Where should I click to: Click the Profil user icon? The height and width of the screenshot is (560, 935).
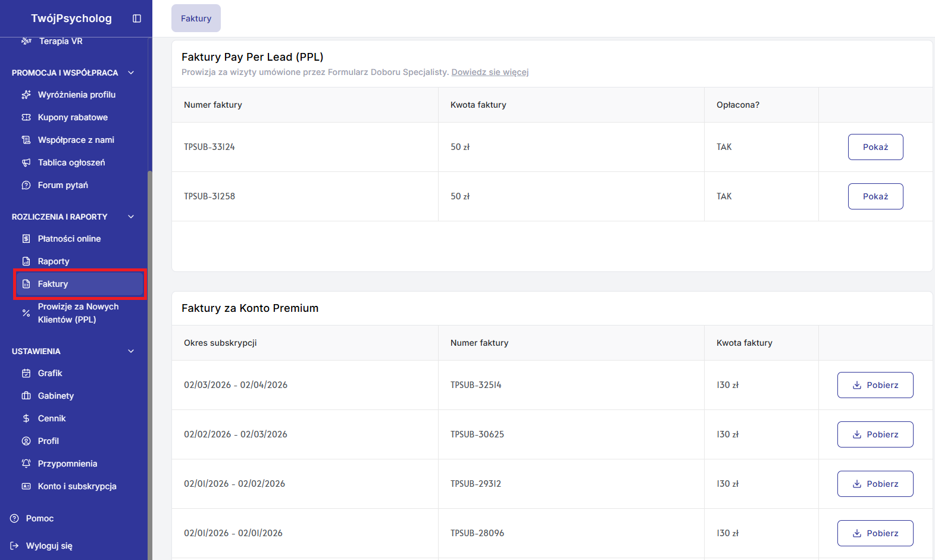(x=26, y=441)
